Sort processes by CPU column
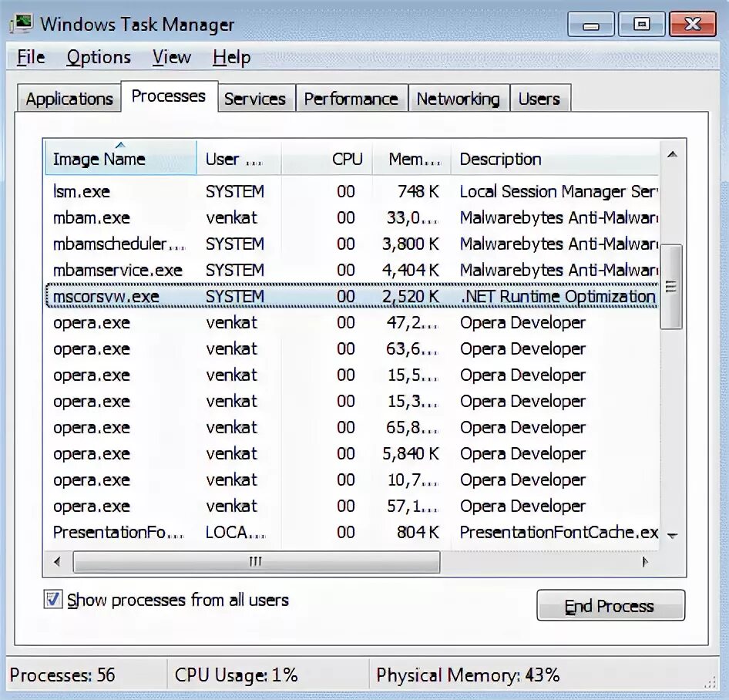Viewport: 729px width, 700px height. coord(327,158)
